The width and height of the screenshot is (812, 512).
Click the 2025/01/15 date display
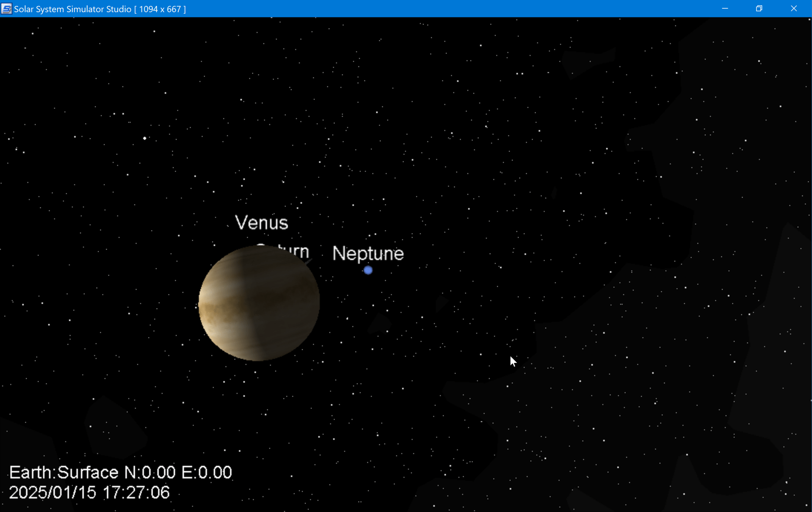coord(52,493)
